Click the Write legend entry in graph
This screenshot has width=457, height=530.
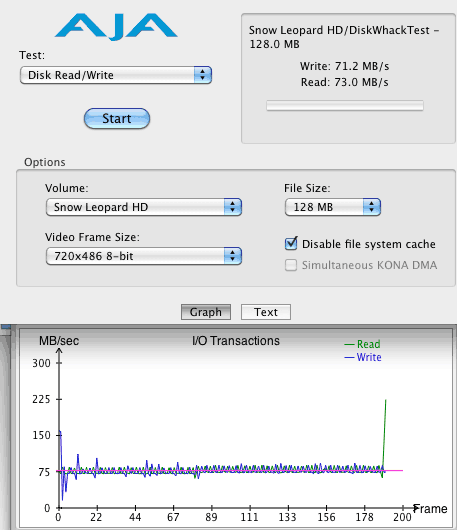(x=363, y=357)
